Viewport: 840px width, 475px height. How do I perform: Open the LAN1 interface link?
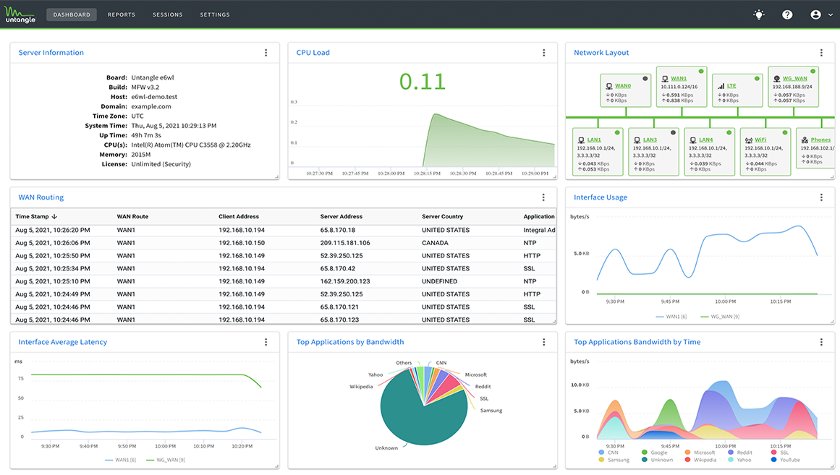[594, 140]
